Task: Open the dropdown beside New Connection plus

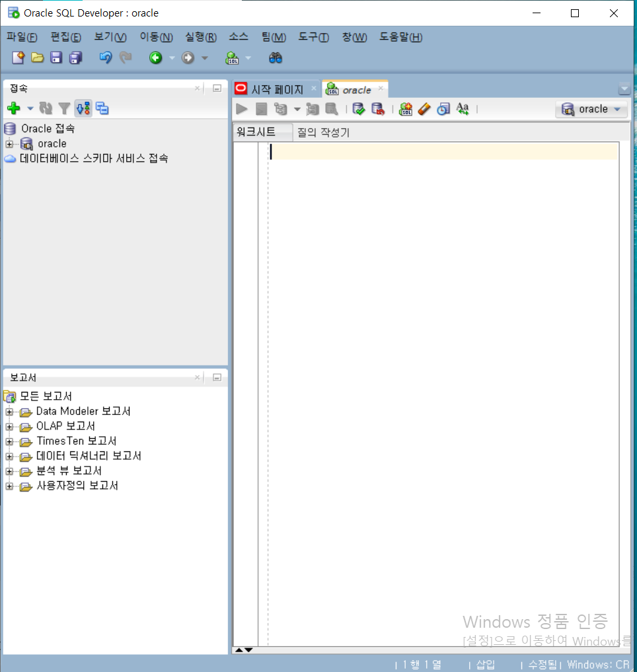Action: click(x=30, y=108)
